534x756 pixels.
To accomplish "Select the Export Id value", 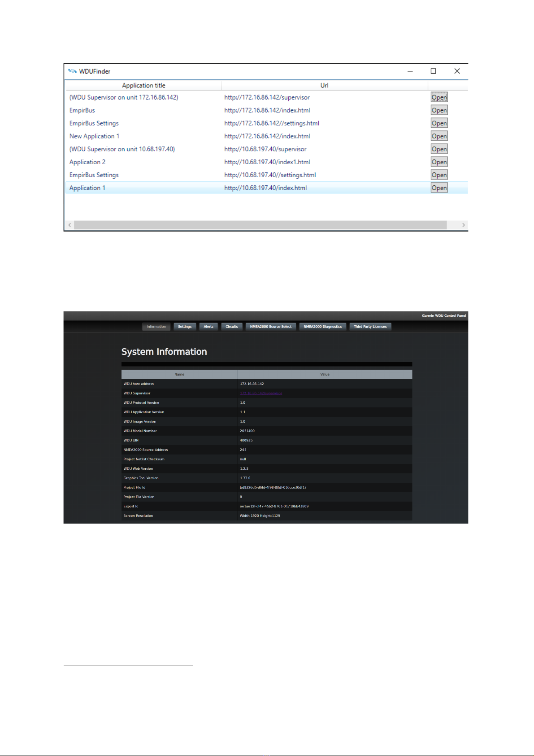I will [274, 507].
